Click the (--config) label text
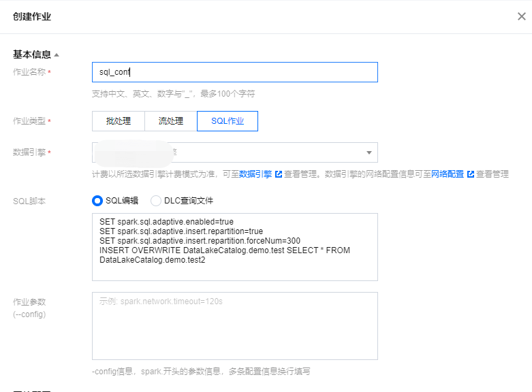 point(29,314)
